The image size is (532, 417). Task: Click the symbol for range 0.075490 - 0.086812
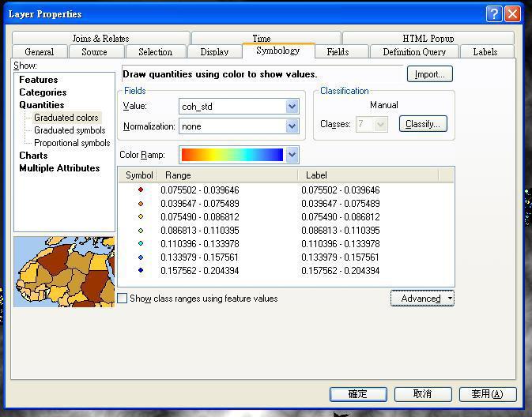pos(141,216)
